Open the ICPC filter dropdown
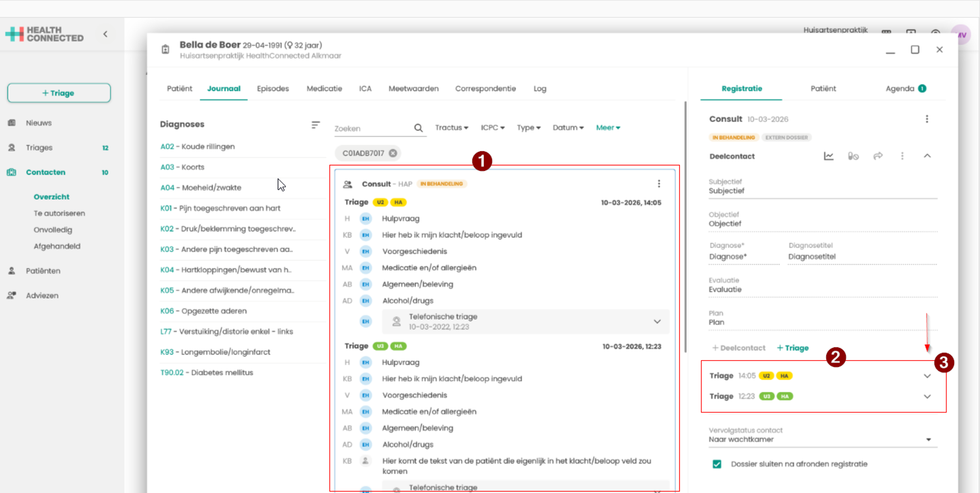 492,128
